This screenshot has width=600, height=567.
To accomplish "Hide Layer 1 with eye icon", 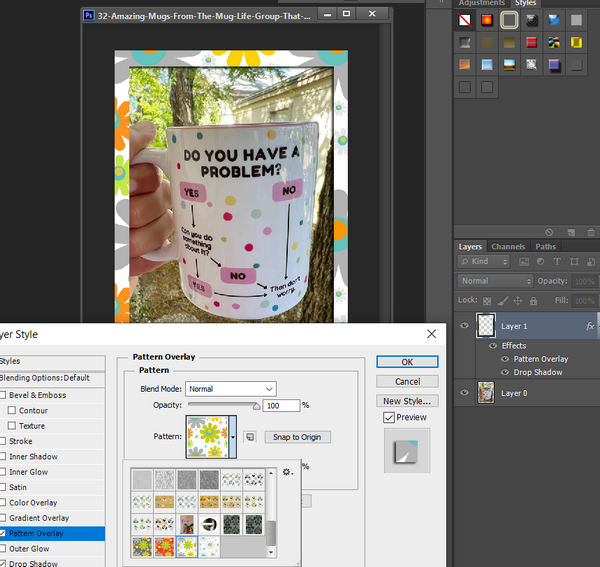I will tap(465, 326).
